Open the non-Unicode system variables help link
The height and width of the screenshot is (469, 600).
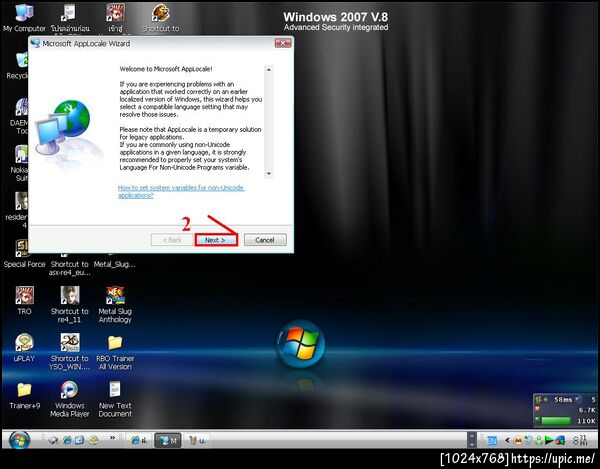pos(181,191)
